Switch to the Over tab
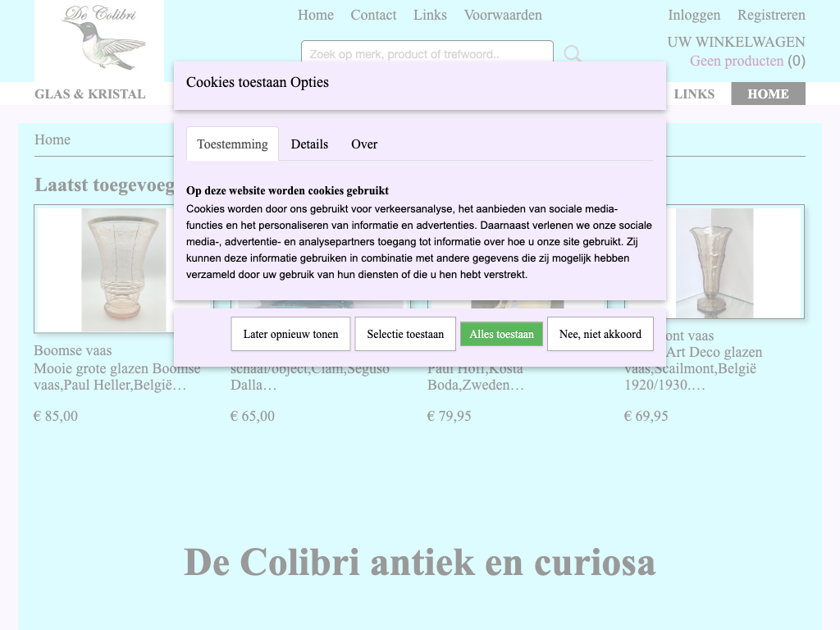The height and width of the screenshot is (630, 840). click(364, 144)
